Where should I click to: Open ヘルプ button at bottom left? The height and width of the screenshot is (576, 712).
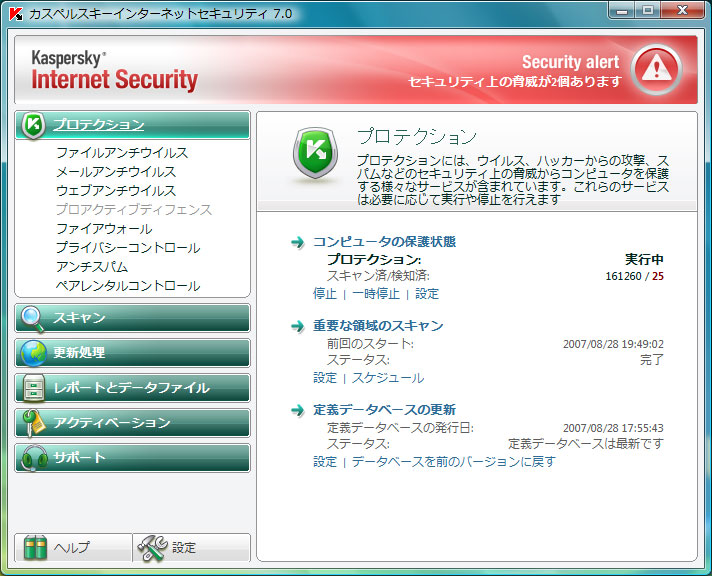[74, 548]
